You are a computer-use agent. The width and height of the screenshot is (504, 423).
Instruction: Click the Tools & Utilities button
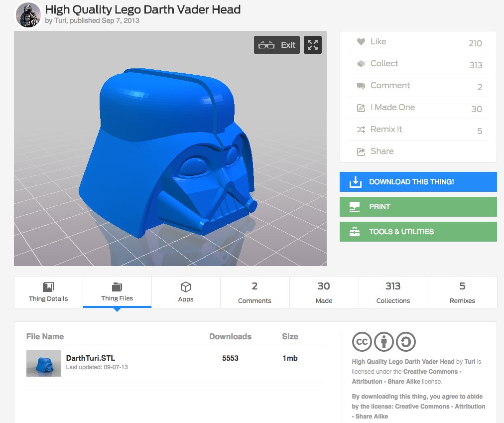418,232
